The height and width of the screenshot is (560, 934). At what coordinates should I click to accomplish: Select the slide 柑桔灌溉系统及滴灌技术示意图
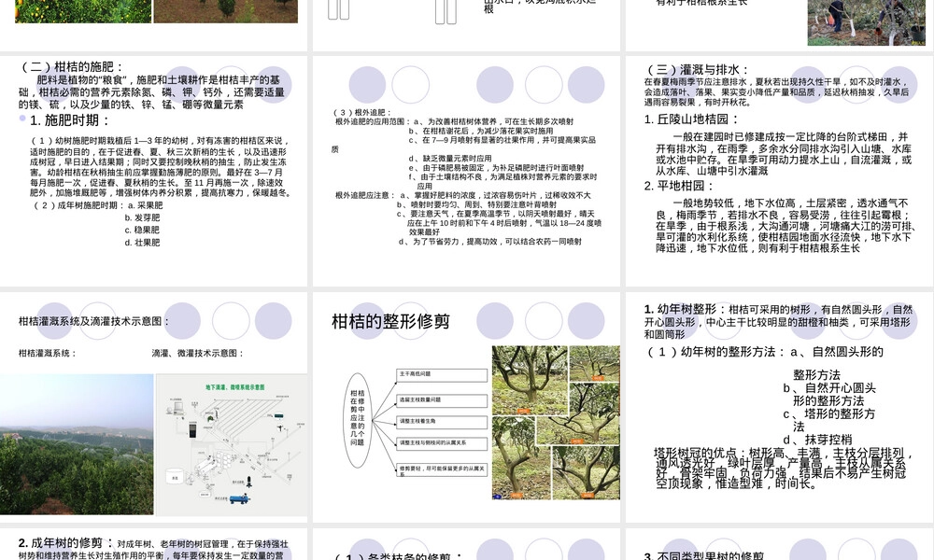[154, 407]
